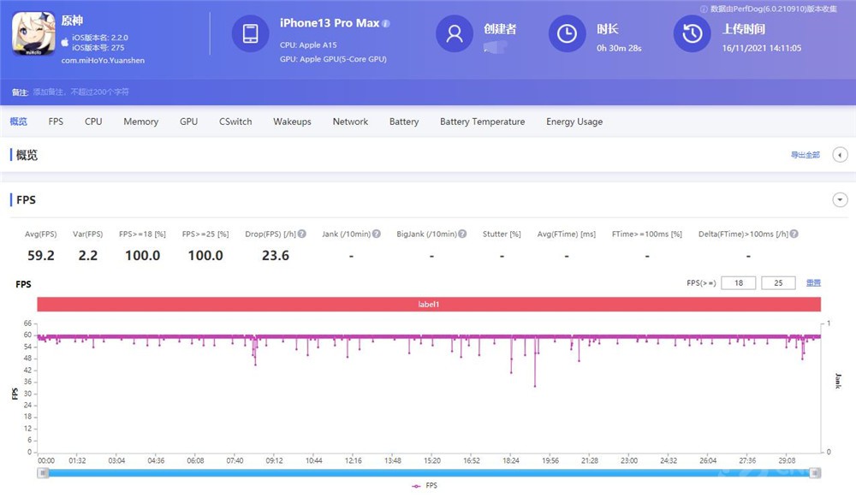The image size is (856, 504).
Task: Click the FTime>=100ms [%] metric label
Action: (647, 234)
